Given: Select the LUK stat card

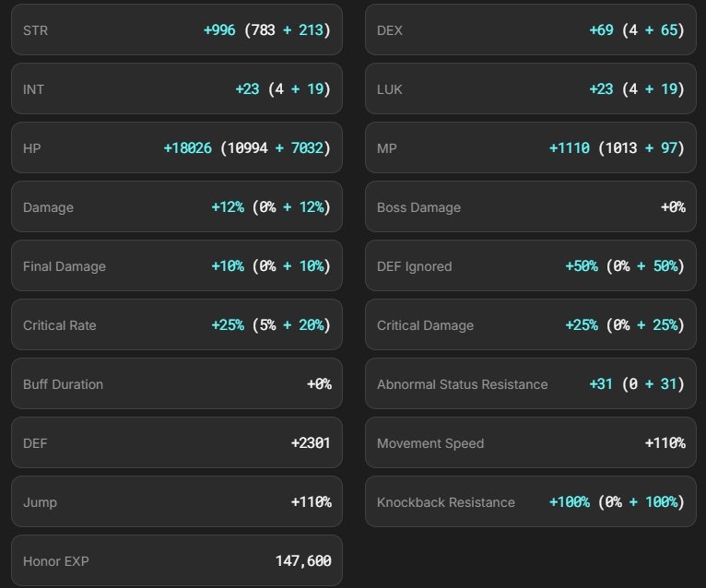Looking at the screenshot, I should click(x=530, y=89).
